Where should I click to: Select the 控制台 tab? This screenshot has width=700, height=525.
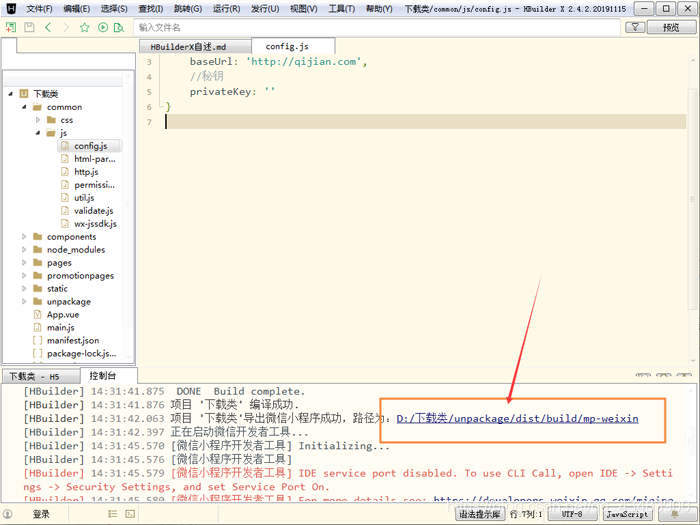[108, 375]
